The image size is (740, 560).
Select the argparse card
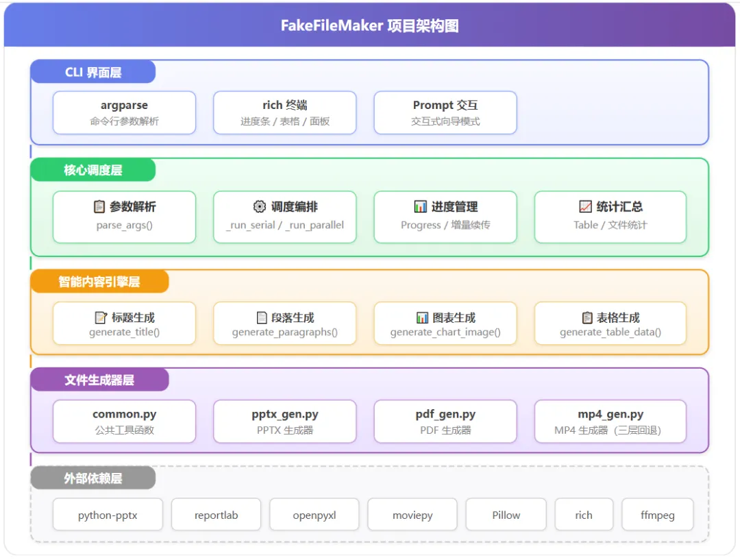[124, 113]
